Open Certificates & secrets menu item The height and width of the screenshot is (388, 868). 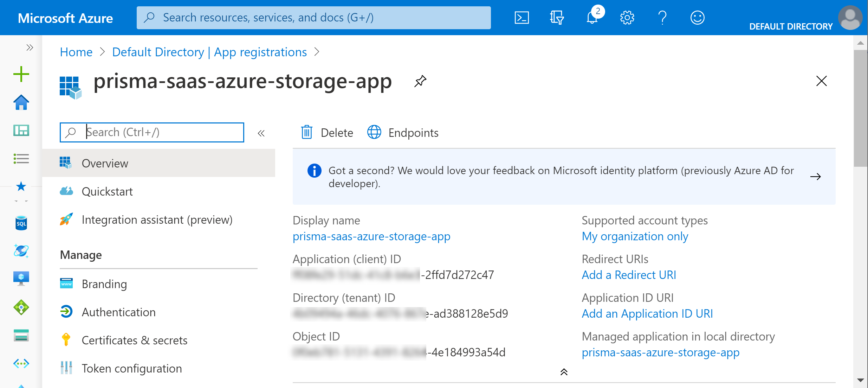tap(134, 340)
